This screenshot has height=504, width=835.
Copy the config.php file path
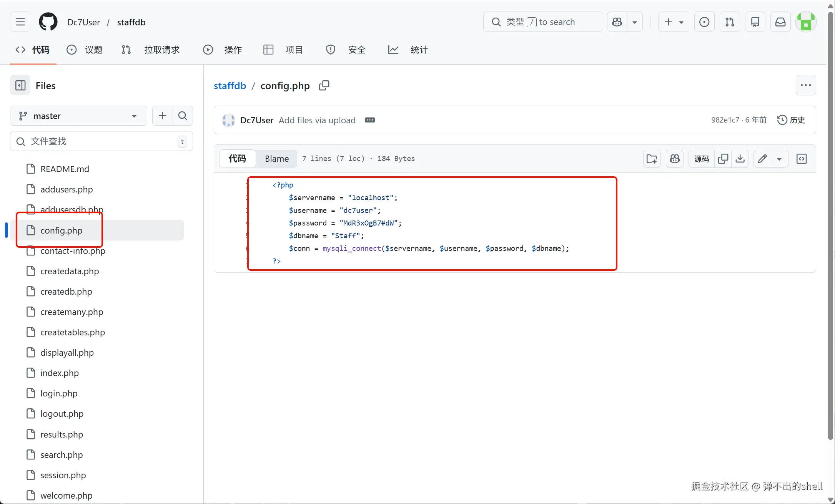pyautogui.click(x=324, y=85)
